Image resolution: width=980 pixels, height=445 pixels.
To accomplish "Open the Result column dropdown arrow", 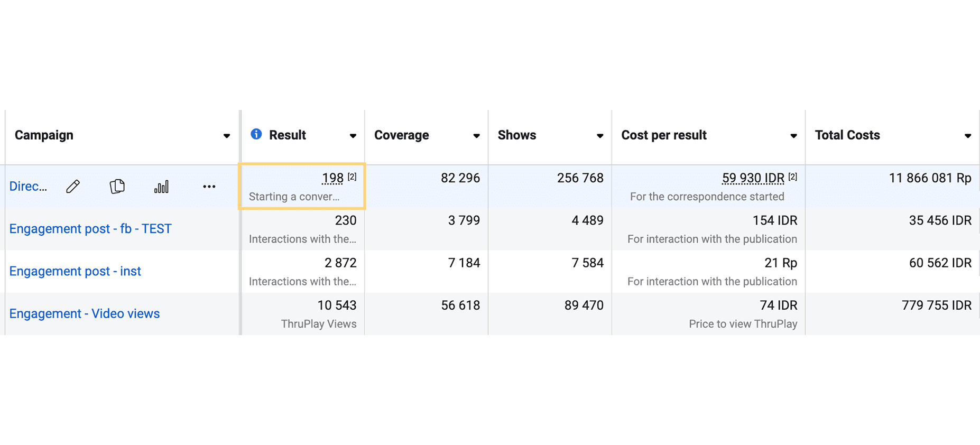I will pyautogui.click(x=353, y=136).
